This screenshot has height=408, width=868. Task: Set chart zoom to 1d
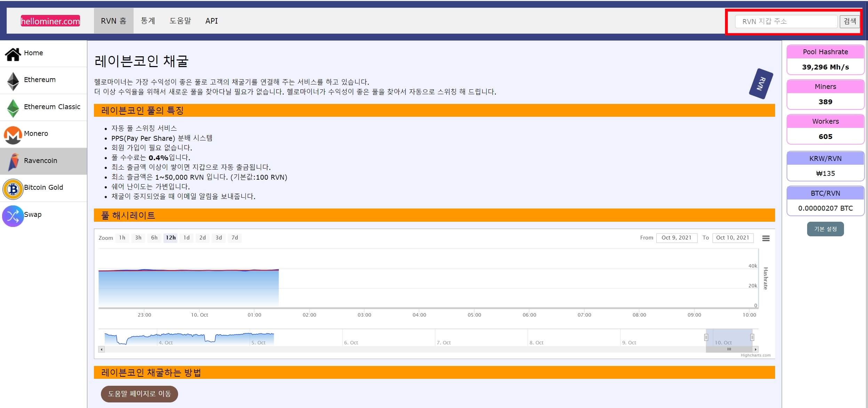pyautogui.click(x=186, y=238)
